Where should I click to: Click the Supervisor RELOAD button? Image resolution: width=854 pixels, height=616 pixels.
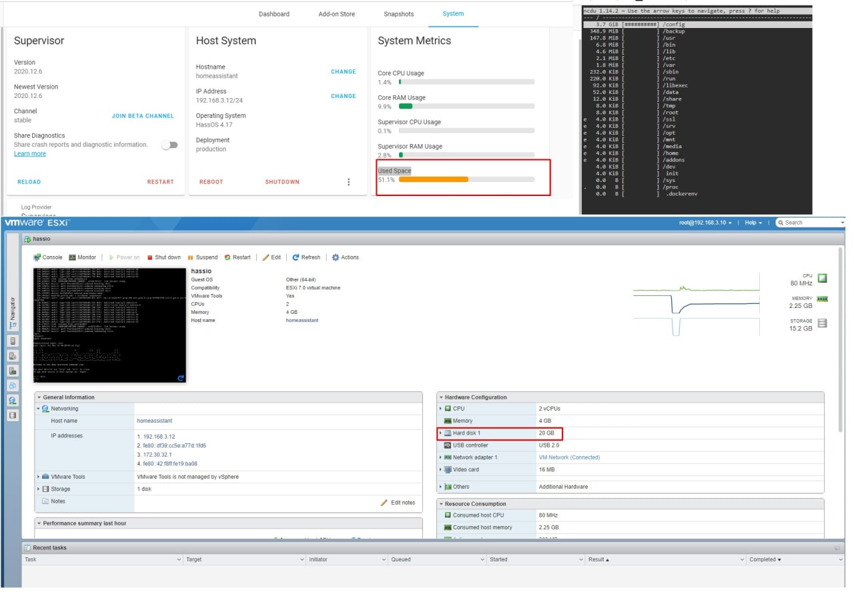pyautogui.click(x=29, y=182)
